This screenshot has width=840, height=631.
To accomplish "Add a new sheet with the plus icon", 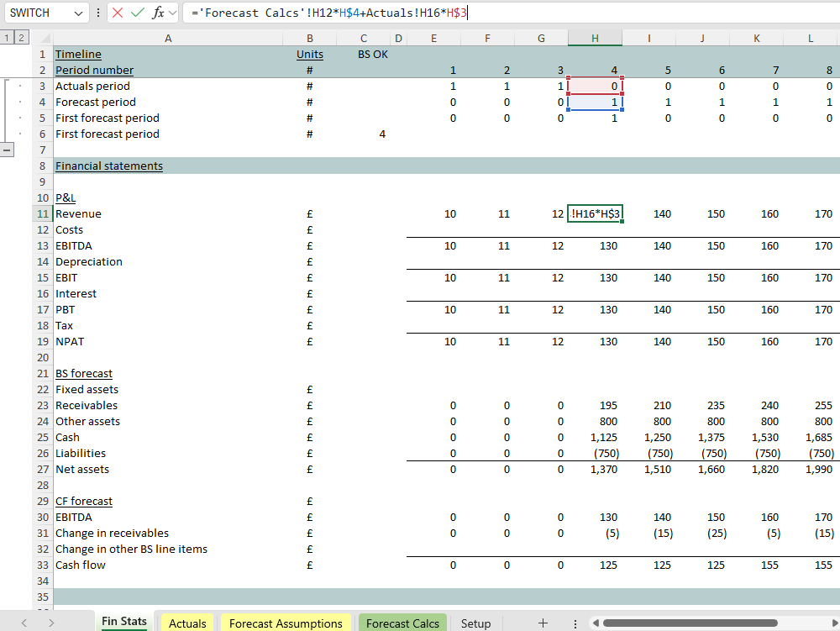I will (543, 623).
